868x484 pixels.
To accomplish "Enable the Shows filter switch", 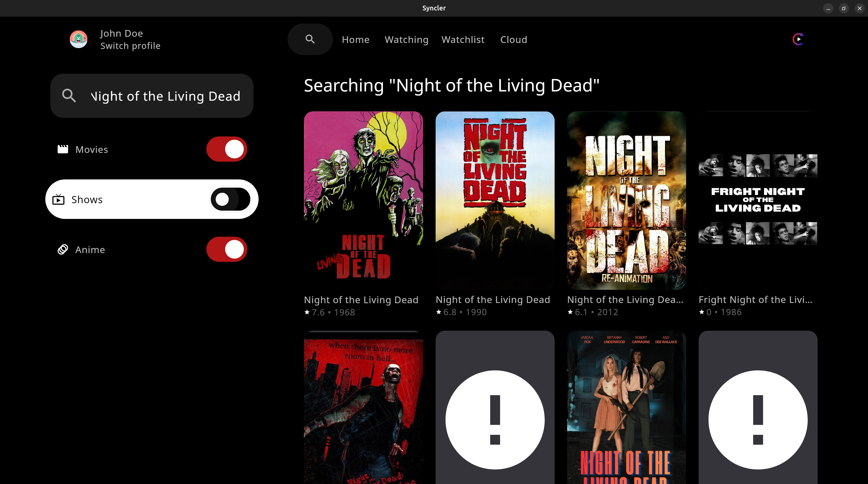I will [x=230, y=199].
